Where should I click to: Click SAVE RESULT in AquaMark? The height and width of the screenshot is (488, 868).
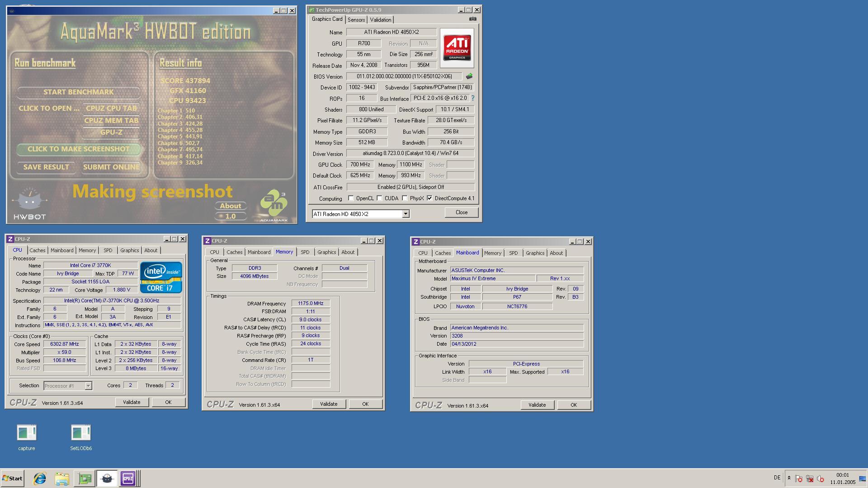(x=46, y=167)
